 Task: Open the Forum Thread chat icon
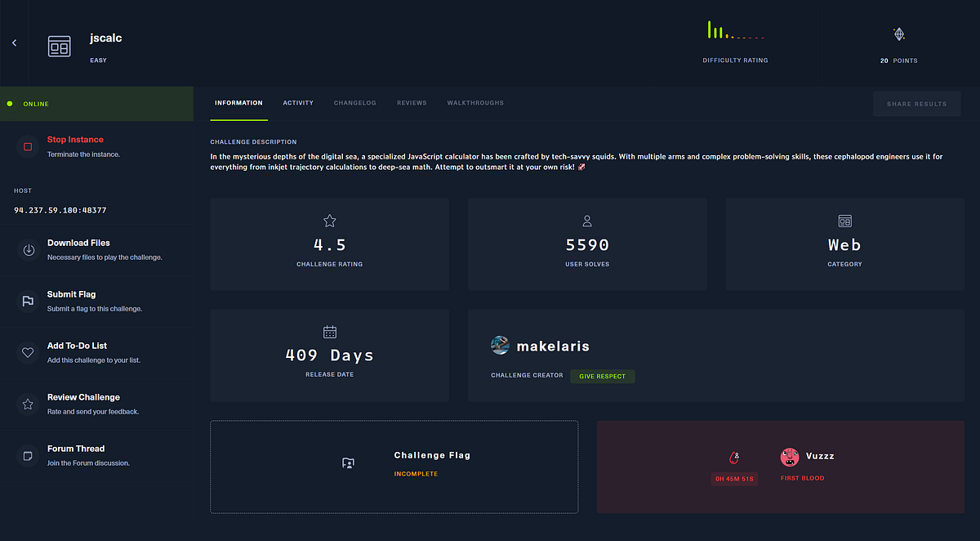point(27,455)
